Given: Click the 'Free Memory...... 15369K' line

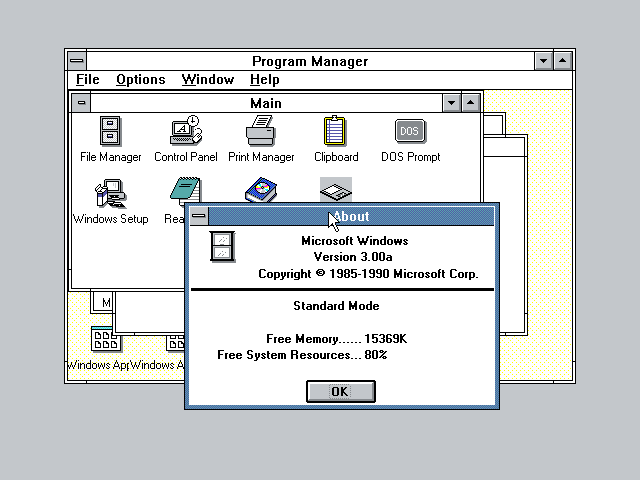Looking at the screenshot, I should pos(337,339).
